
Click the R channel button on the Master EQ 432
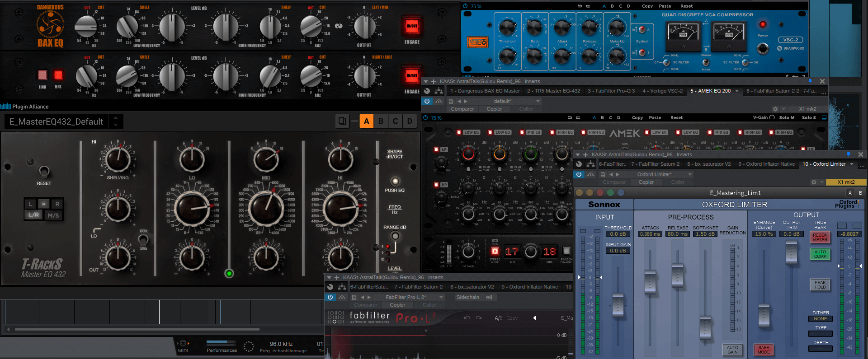(57, 204)
